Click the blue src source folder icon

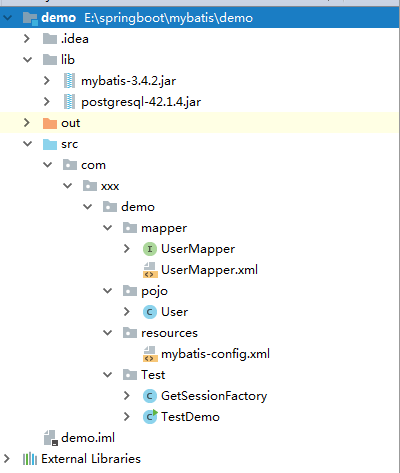pos(50,144)
